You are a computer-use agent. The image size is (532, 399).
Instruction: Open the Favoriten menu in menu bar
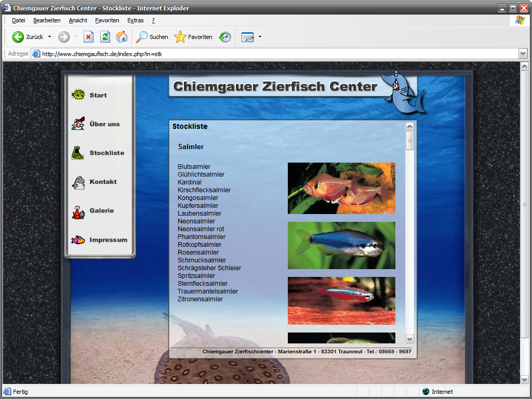[x=107, y=20]
